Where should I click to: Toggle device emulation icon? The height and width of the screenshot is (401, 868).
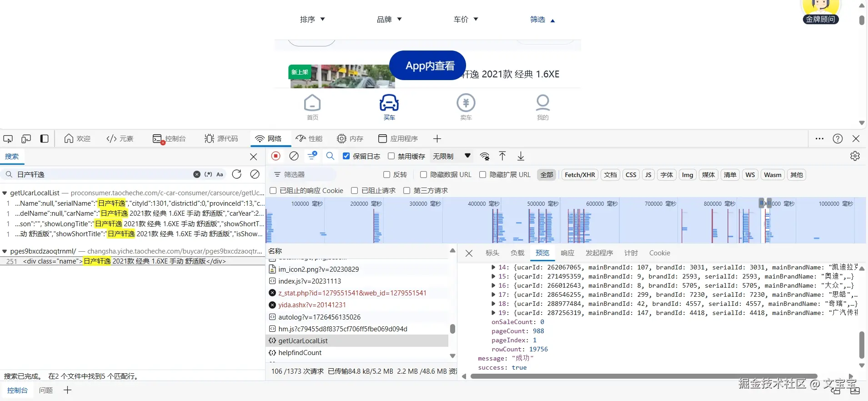click(x=26, y=139)
